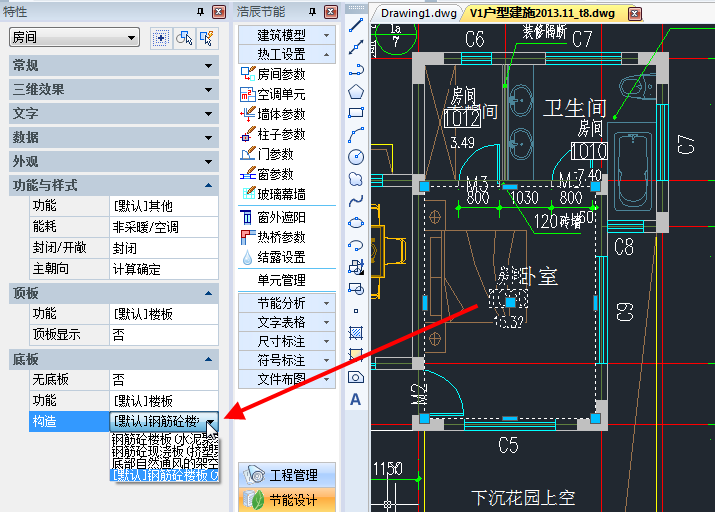
Task: Select the Ellipse tool
Action: [356, 223]
